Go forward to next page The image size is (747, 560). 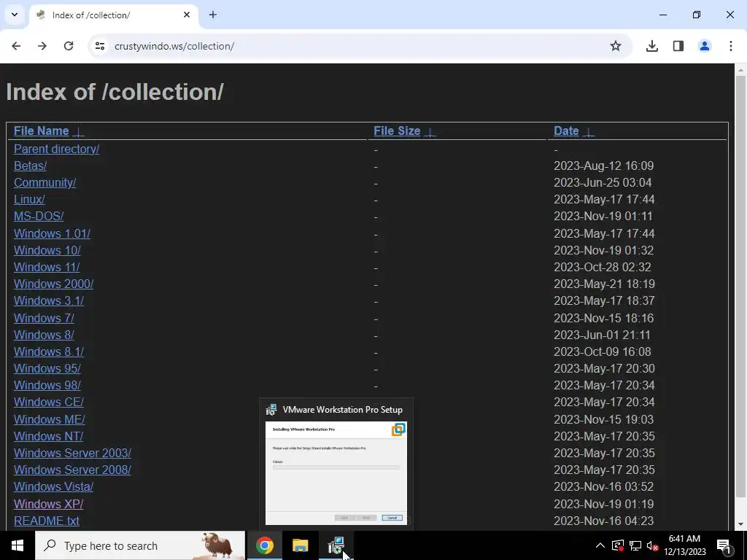tap(42, 46)
